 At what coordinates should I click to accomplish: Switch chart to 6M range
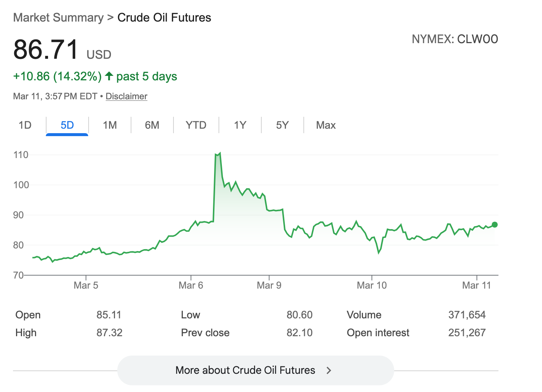point(152,125)
